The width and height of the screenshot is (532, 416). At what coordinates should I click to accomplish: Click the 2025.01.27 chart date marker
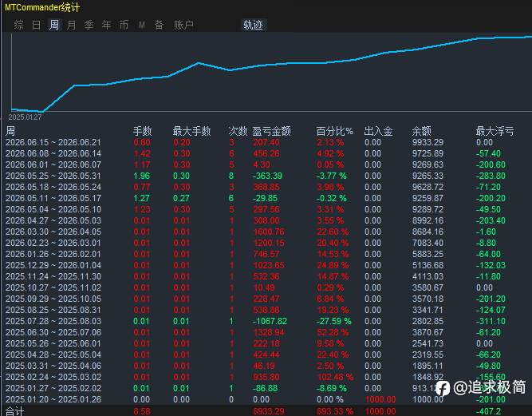25,117
